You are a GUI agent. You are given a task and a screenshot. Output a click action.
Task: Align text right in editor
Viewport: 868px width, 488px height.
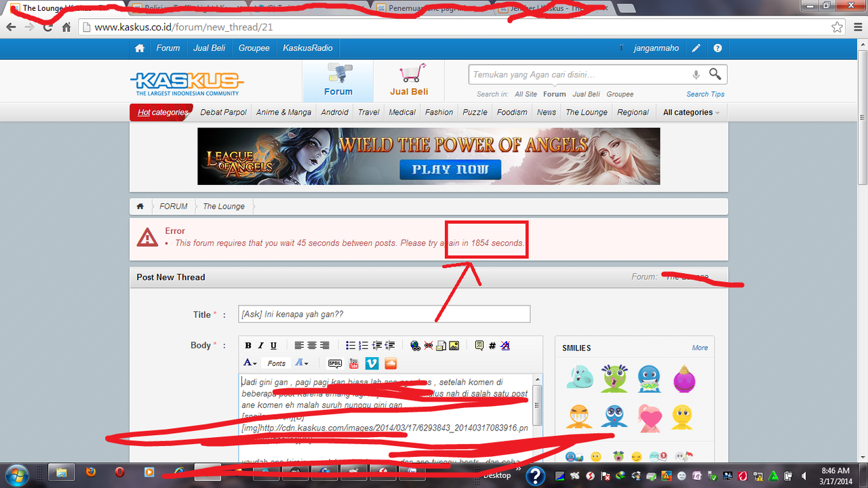coord(325,346)
